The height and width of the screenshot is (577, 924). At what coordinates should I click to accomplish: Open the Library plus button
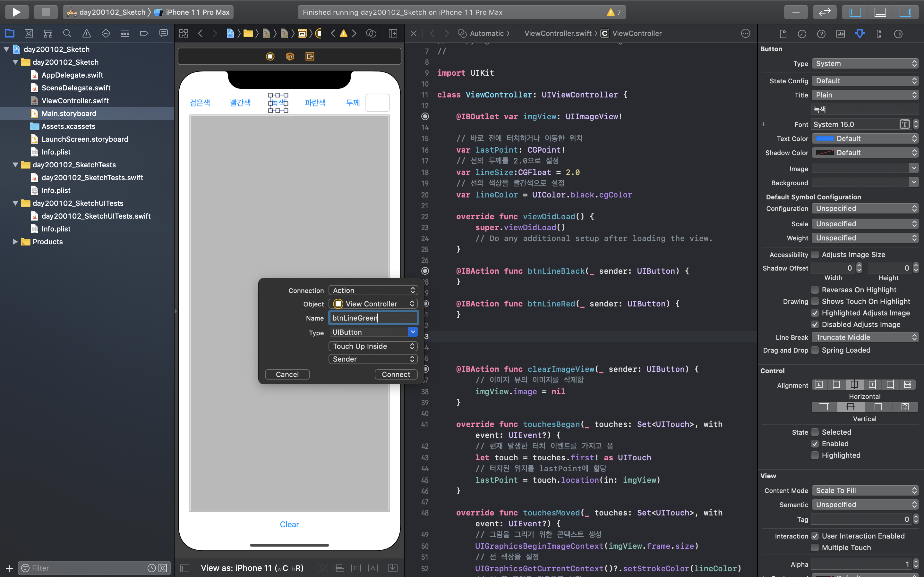pyautogui.click(x=796, y=12)
